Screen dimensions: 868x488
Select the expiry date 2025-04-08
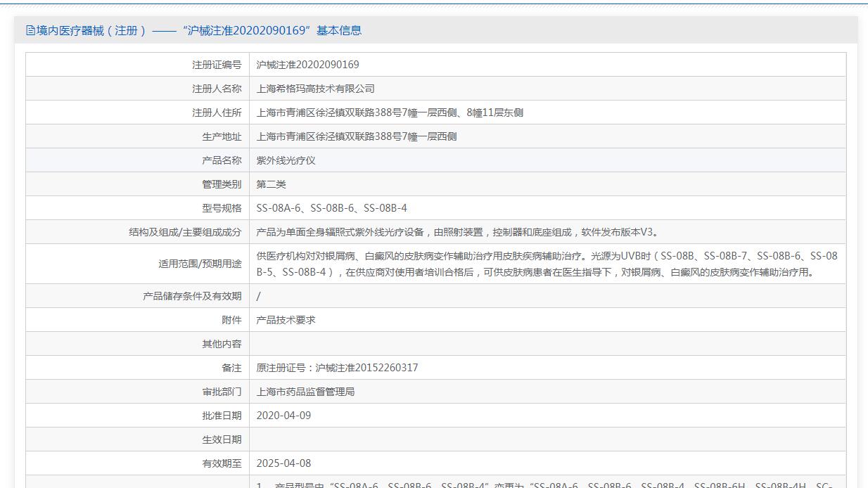283,463
